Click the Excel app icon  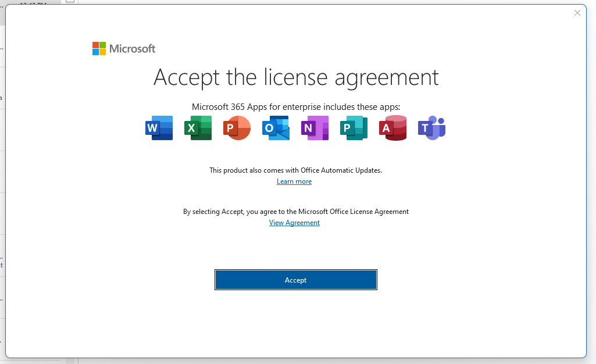[198, 128]
